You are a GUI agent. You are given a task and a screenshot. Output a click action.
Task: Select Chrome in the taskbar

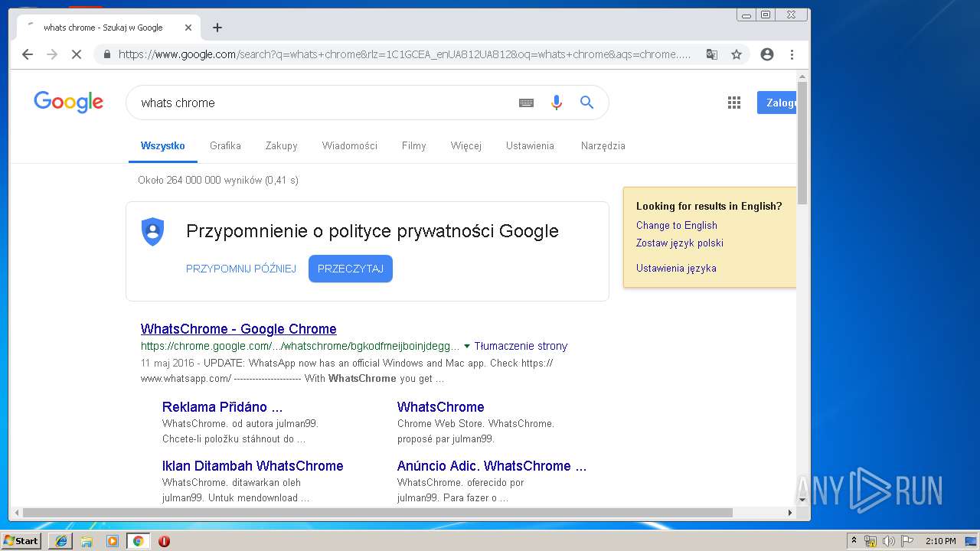138,541
